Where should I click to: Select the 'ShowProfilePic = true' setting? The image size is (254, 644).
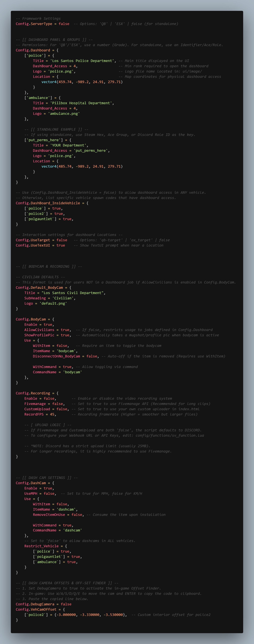click(x=48, y=335)
